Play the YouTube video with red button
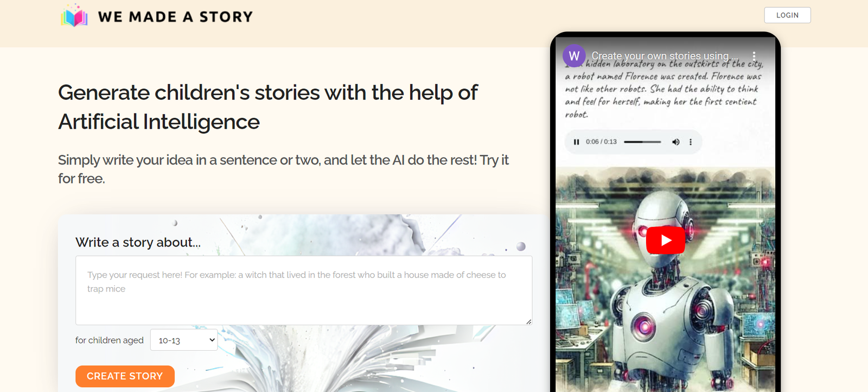Image resolution: width=868 pixels, height=392 pixels. click(x=666, y=240)
